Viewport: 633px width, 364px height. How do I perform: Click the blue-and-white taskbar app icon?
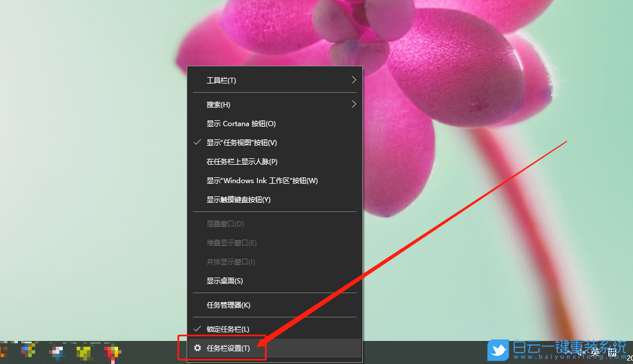[58, 351]
